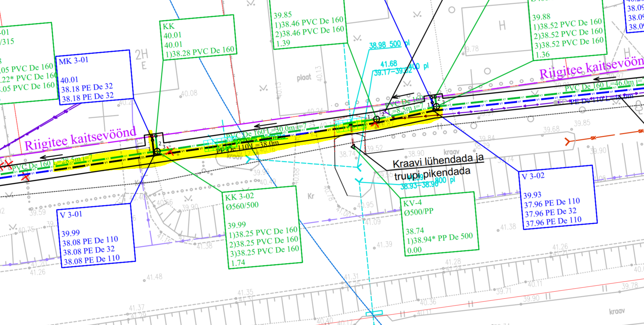
Task: Click the V 3-02 label heading
Action: coord(534,176)
